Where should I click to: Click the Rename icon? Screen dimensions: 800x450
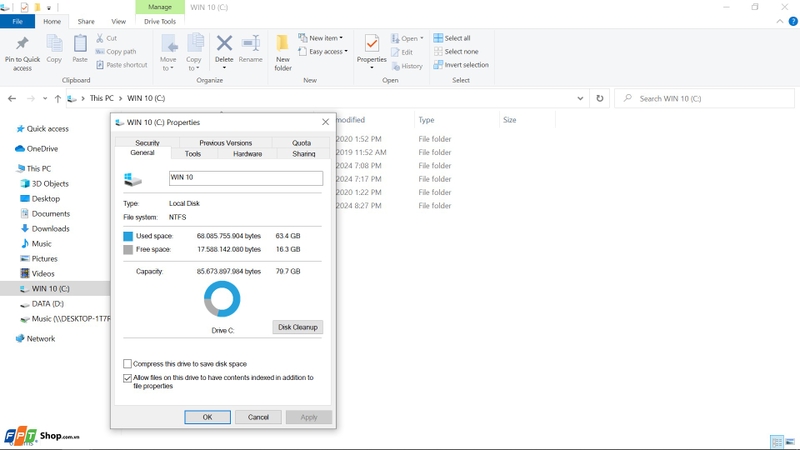click(251, 44)
